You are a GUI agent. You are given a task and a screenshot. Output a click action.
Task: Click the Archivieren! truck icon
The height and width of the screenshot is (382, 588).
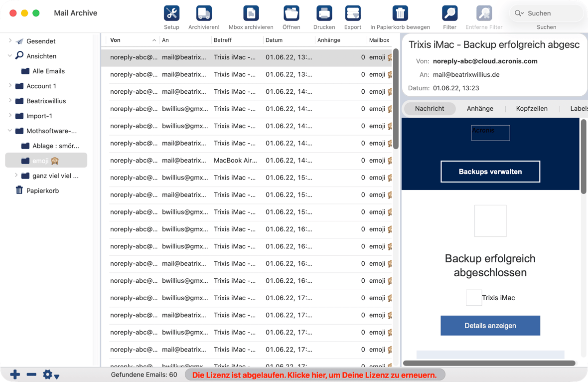(204, 13)
